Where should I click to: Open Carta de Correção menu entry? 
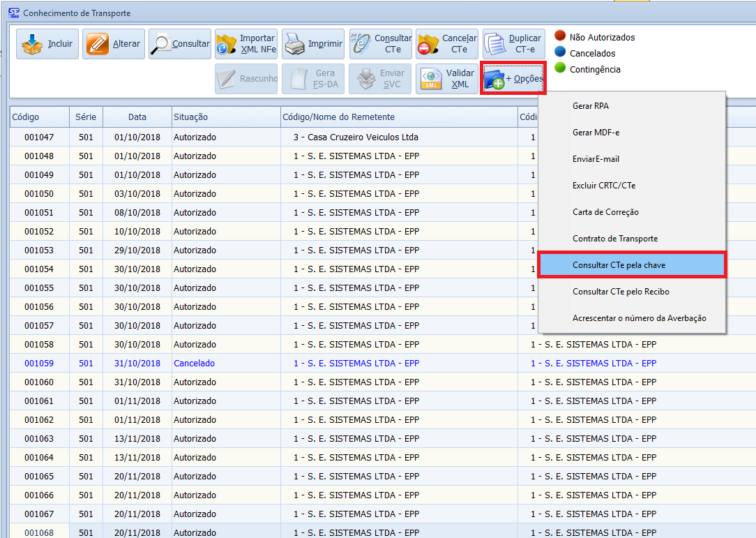pos(605,212)
